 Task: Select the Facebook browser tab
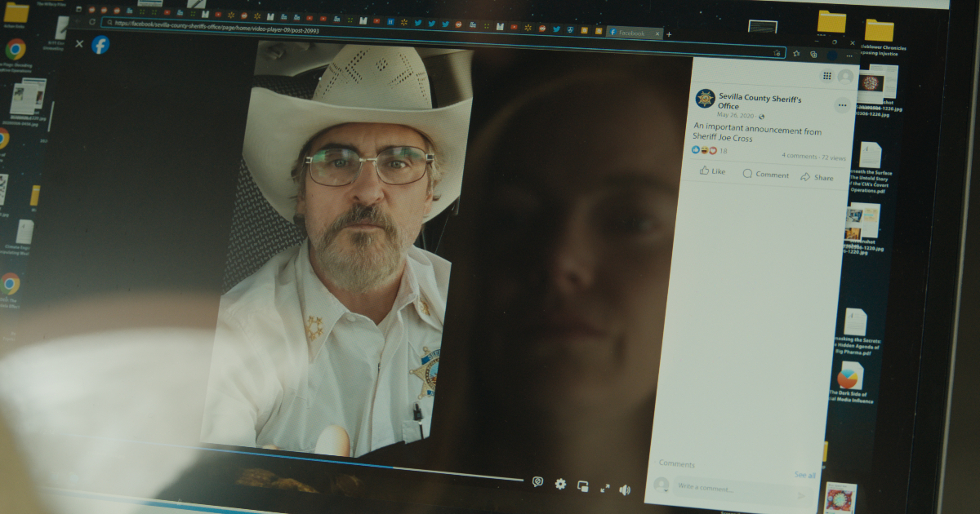(x=633, y=33)
